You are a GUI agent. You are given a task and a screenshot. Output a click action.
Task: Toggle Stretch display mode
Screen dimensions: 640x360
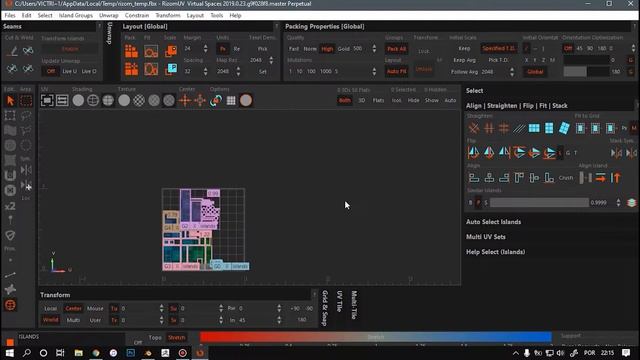pos(177,338)
